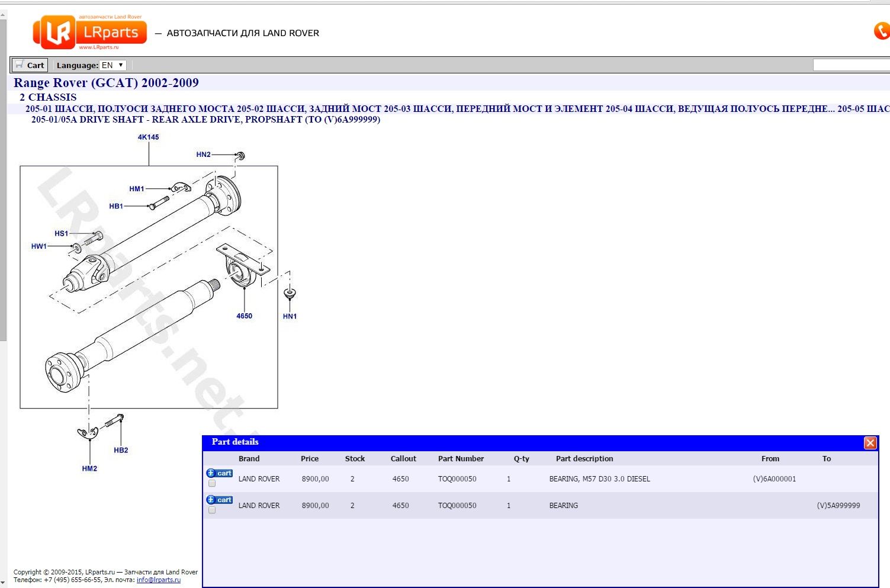Screen dimensions: 890x588
Task: Click the (V)6A000001 From value
Action: point(775,479)
